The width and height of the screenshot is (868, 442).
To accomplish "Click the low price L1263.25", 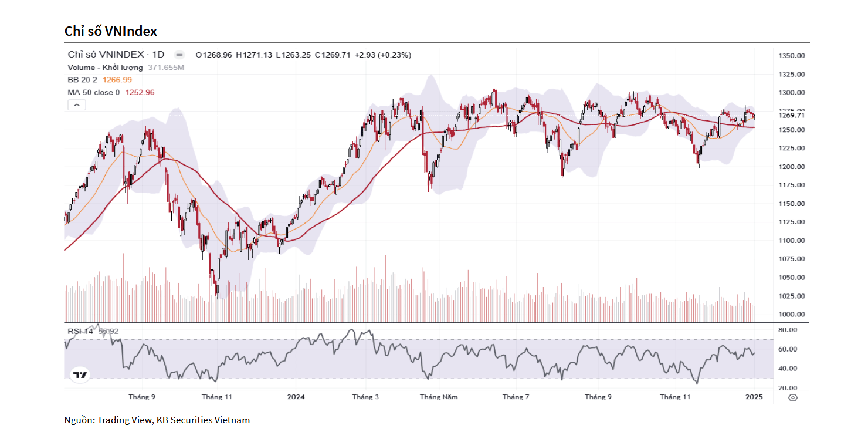I will (x=293, y=55).
